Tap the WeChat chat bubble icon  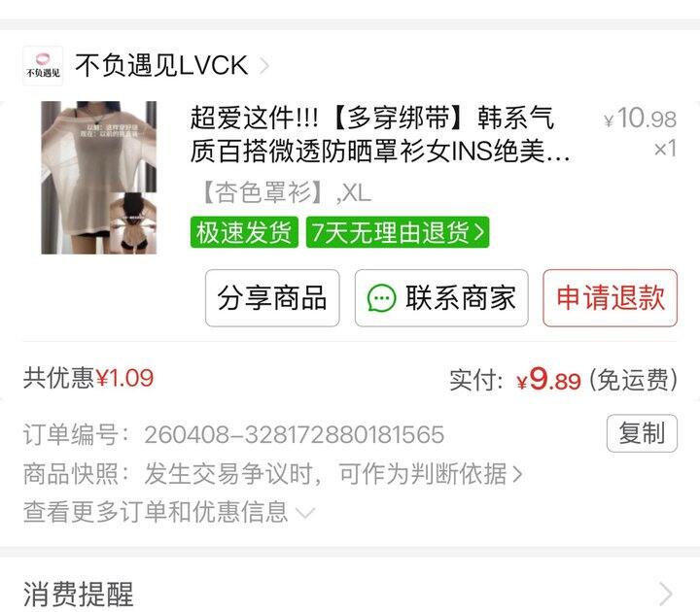point(381,298)
